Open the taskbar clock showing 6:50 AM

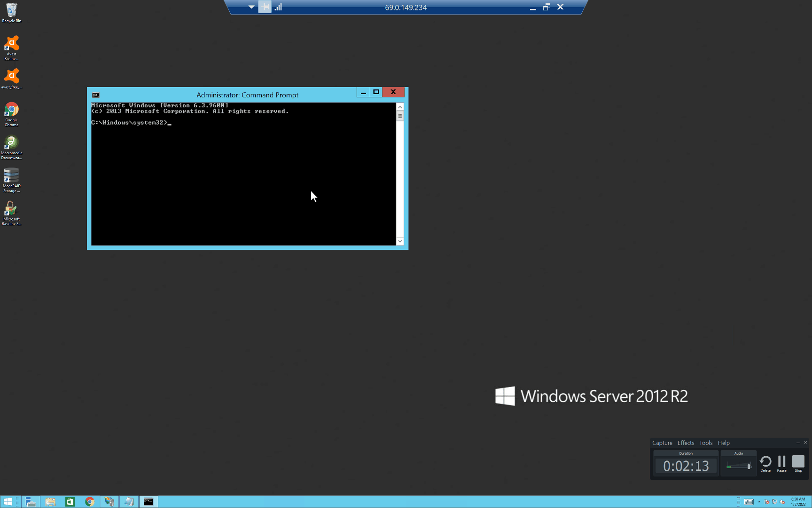[798, 502]
